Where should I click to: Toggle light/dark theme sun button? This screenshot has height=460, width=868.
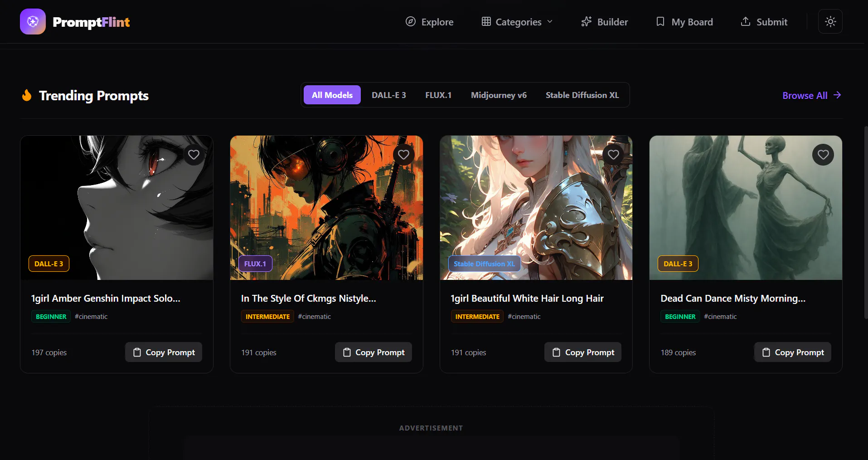830,21
